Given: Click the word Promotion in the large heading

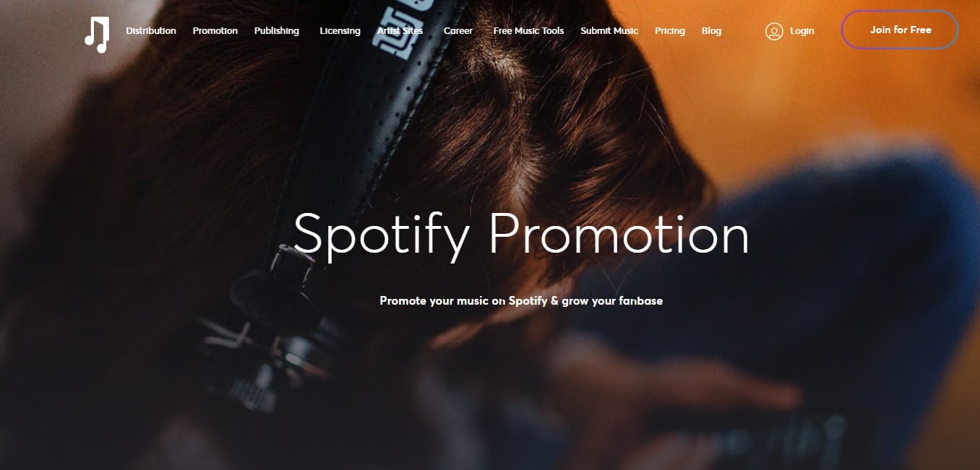Looking at the screenshot, I should pos(619,234).
